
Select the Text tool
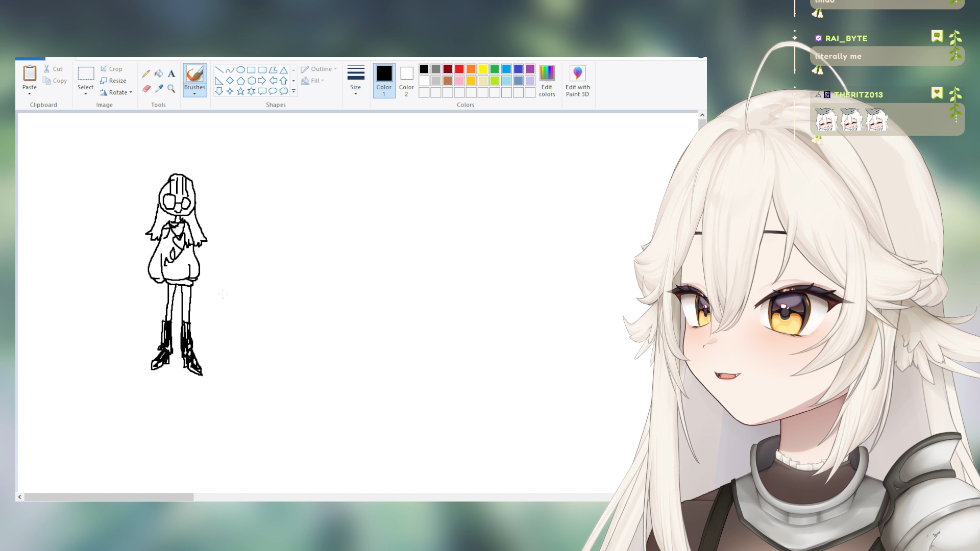171,73
